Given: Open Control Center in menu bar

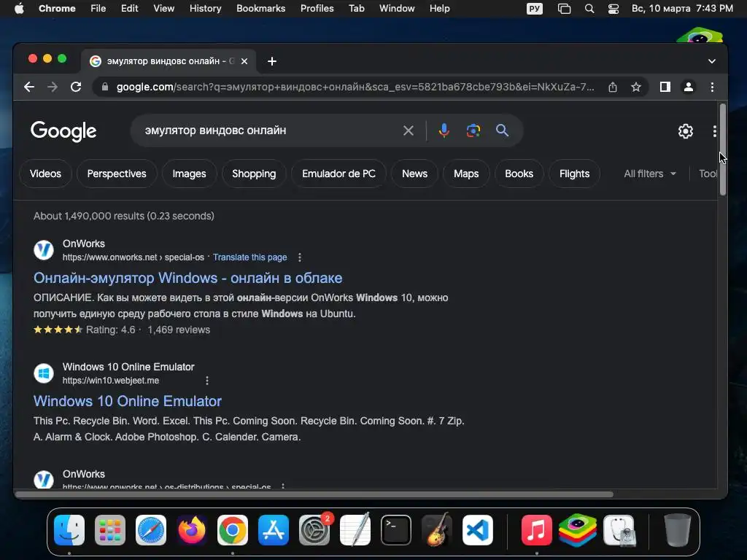Looking at the screenshot, I should [614, 9].
